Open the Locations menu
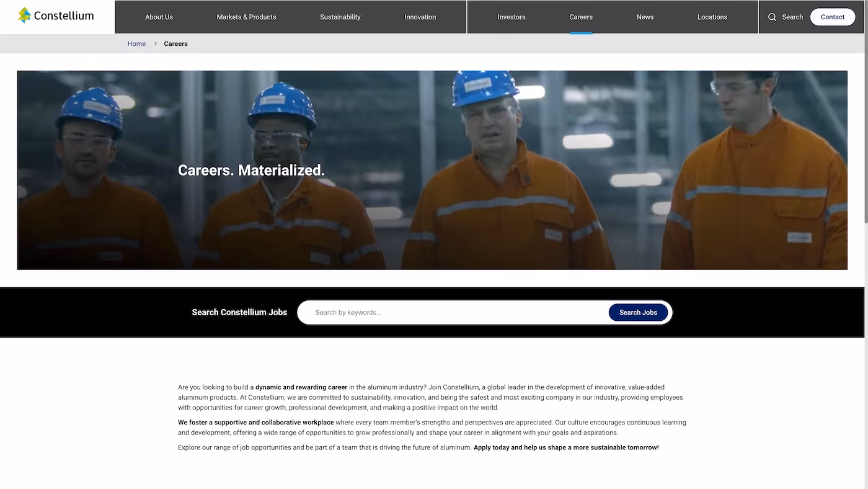The width and height of the screenshot is (868, 489). 712,17
